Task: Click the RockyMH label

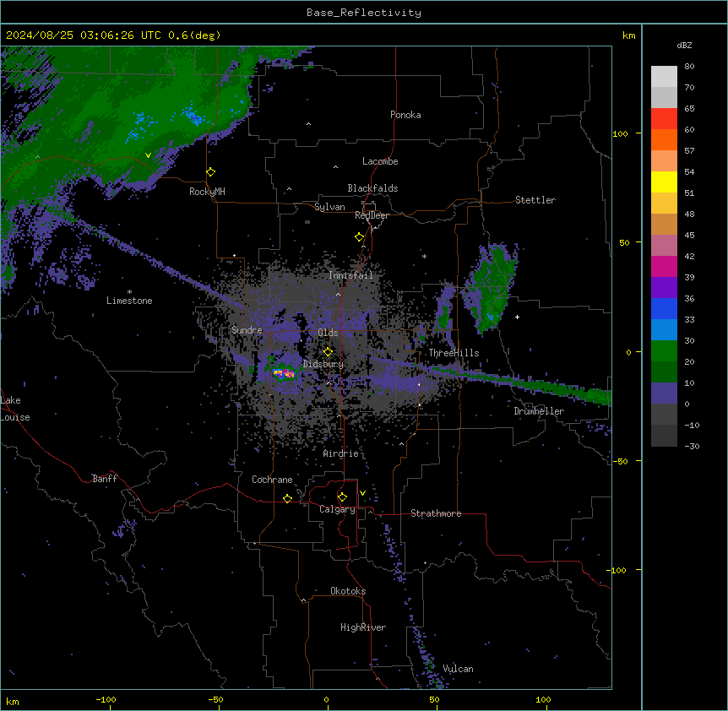Action: tap(207, 192)
